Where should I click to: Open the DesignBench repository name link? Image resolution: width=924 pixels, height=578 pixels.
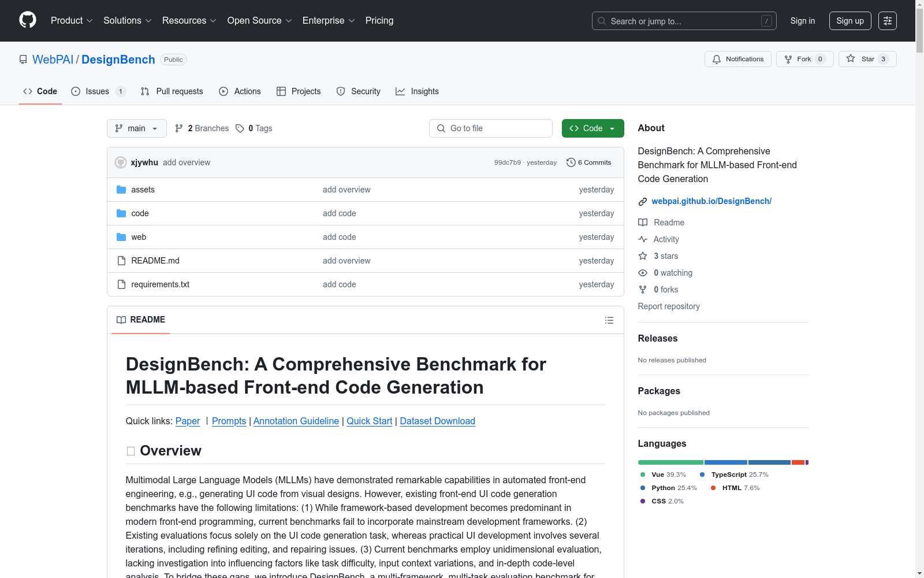118,60
